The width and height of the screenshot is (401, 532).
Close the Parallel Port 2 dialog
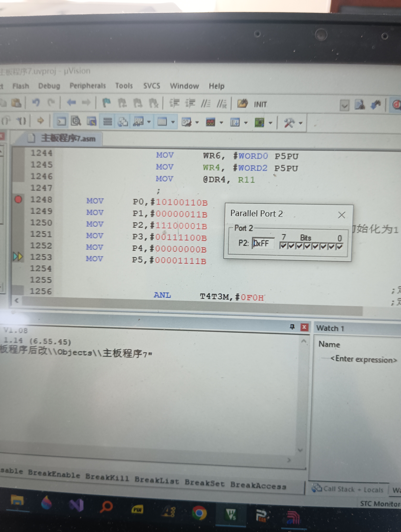coord(342,215)
